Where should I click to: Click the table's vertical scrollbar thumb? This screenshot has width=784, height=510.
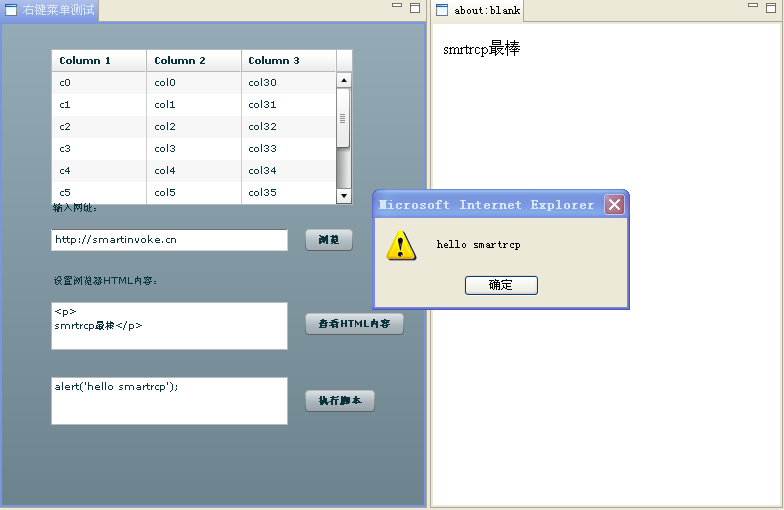coord(343,118)
